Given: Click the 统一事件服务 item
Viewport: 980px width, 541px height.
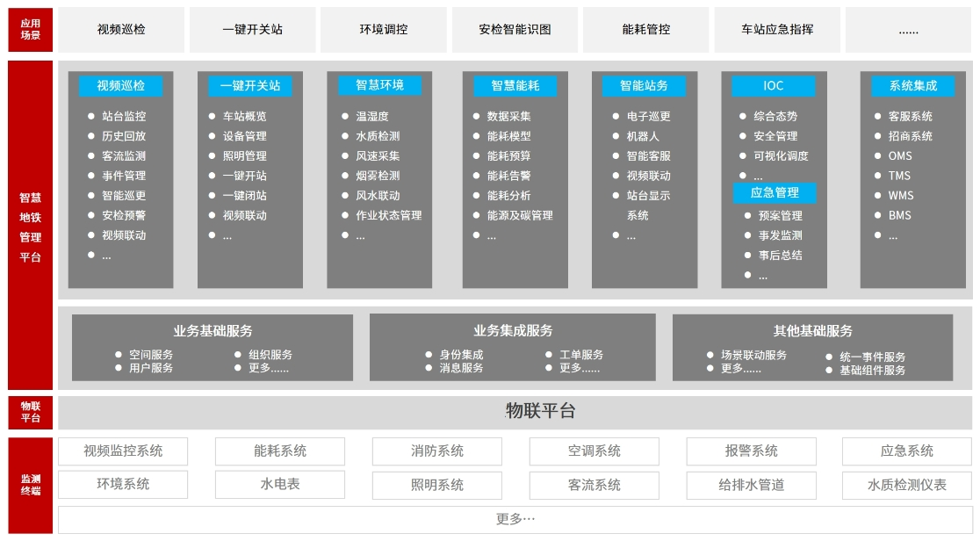Looking at the screenshot, I should click(x=873, y=357).
